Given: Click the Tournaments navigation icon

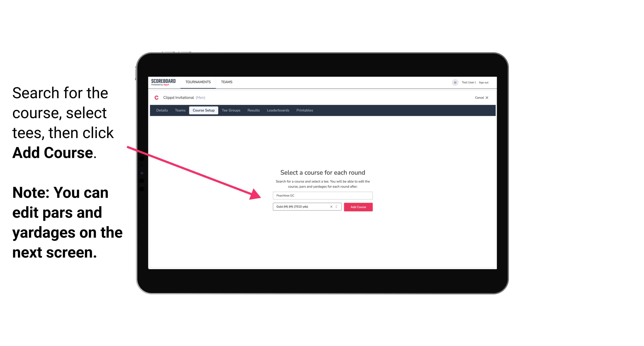Looking at the screenshot, I should pyautogui.click(x=198, y=82).
